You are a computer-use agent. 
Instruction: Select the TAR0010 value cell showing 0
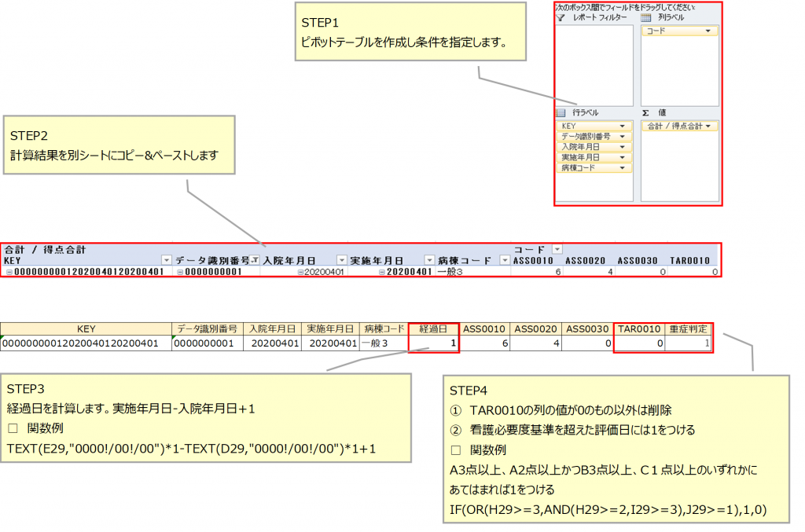point(638,341)
